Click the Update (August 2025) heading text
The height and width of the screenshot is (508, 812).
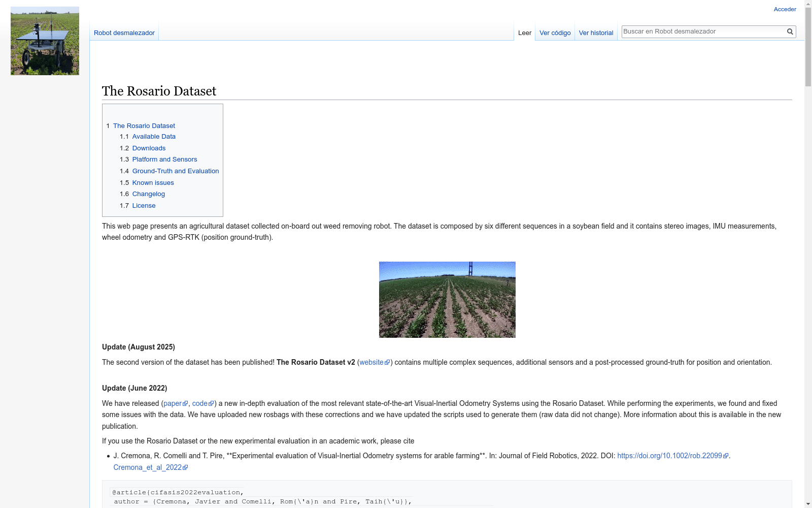click(x=139, y=347)
